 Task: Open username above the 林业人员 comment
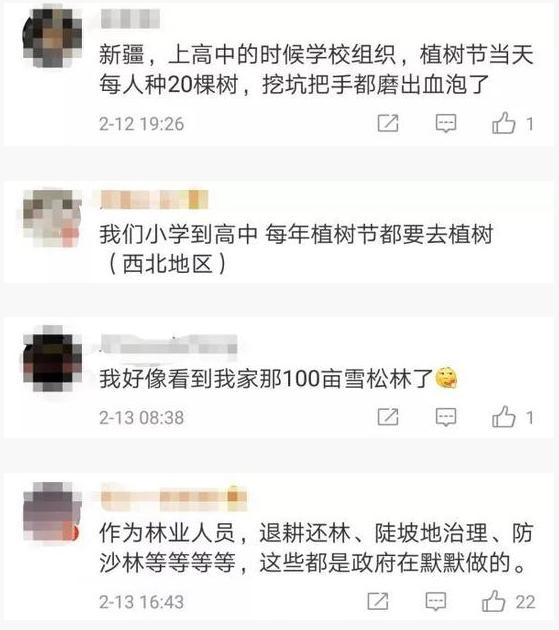[x=173, y=497]
